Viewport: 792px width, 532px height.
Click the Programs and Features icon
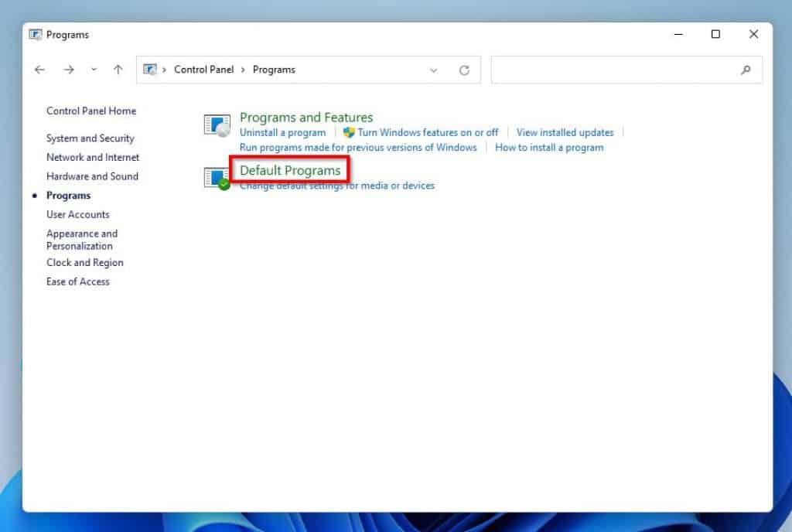(x=217, y=125)
